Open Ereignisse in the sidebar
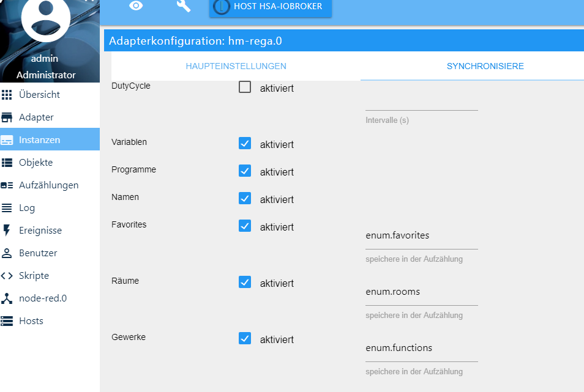This screenshot has width=584, height=392. coord(50,231)
